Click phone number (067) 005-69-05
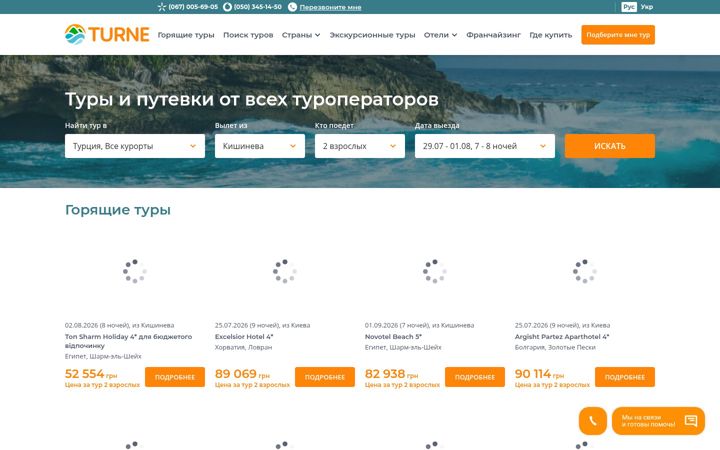The height and width of the screenshot is (450, 720). coord(193,7)
